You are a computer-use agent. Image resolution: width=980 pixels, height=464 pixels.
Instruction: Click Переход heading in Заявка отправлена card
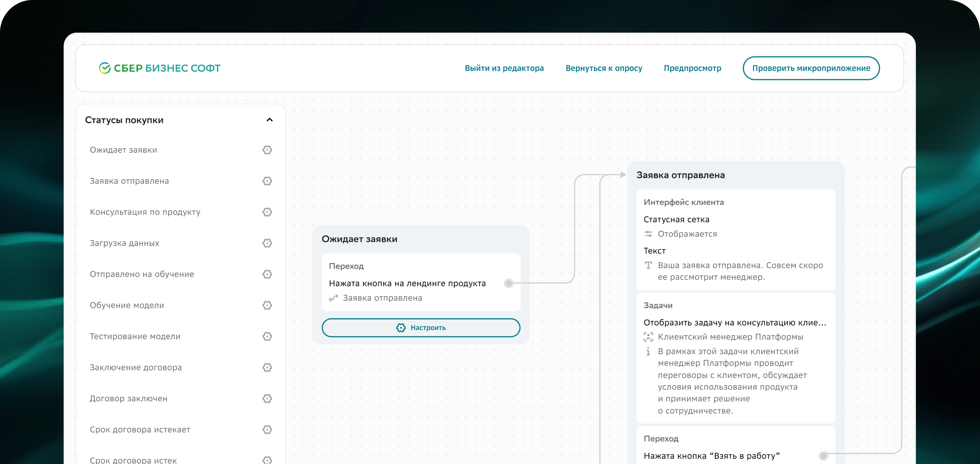[x=661, y=438]
